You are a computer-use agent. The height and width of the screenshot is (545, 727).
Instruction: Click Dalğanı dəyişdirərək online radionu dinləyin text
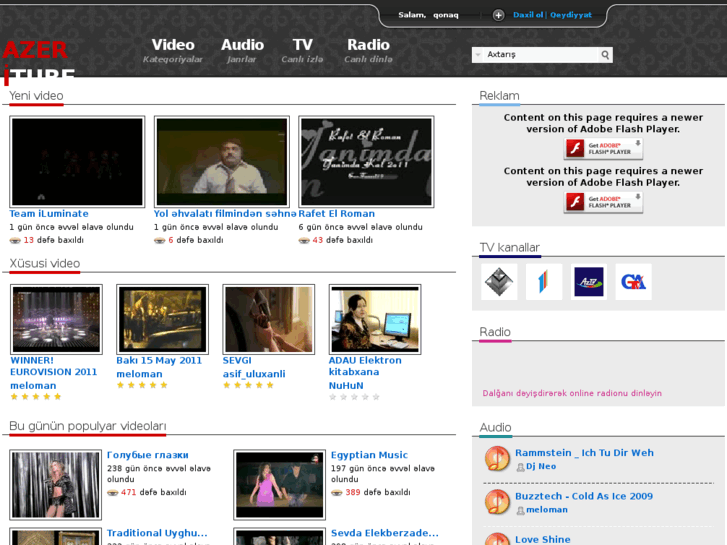pos(572,393)
